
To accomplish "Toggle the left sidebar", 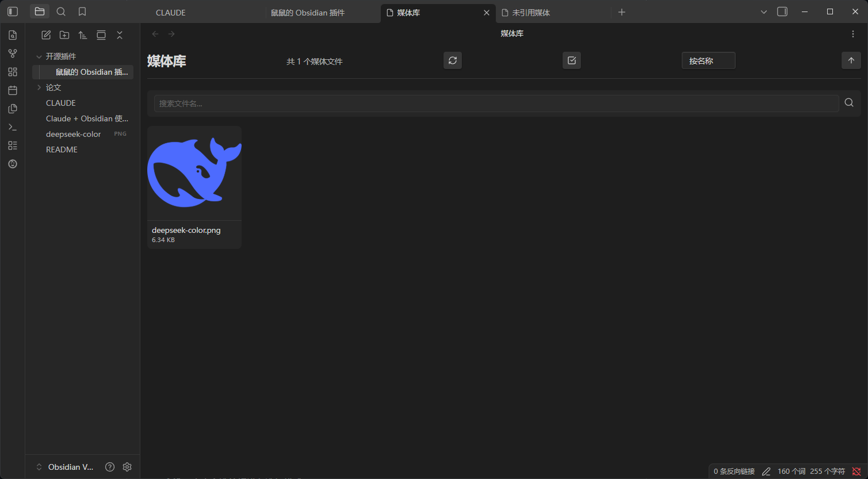I will (13, 12).
